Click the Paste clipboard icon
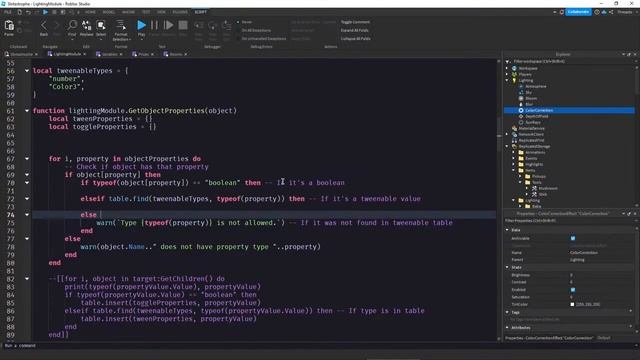640x360 pixels. click(x=9, y=26)
